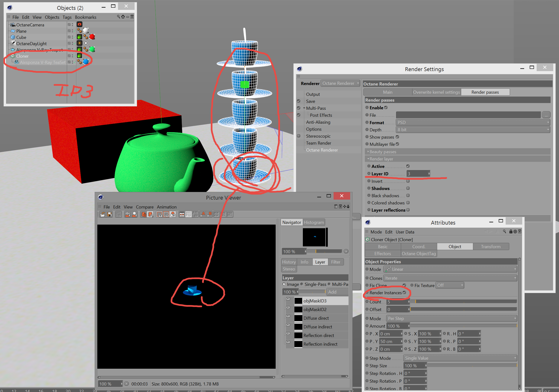Click the Octane daylight sun tag icon
The width and height of the screenshot is (559, 392).
tap(80, 43)
